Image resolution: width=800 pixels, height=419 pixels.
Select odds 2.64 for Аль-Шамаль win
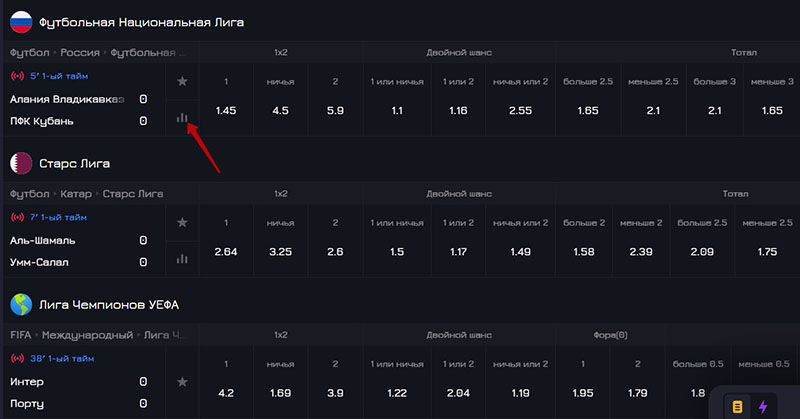[226, 251]
